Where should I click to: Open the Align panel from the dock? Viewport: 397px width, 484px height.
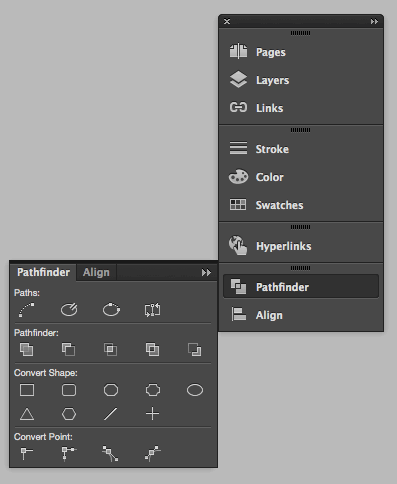tap(301, 315)
